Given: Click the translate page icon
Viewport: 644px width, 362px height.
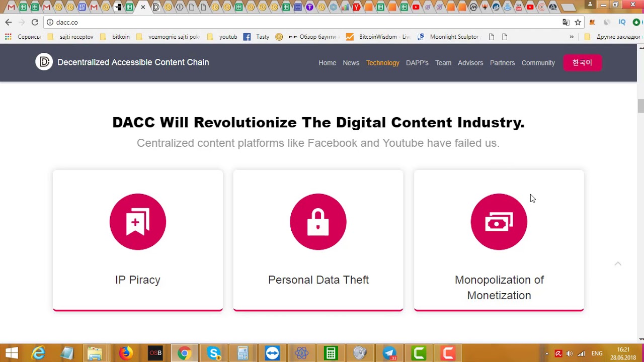Looking at the screenshot, I should [566, 22].
